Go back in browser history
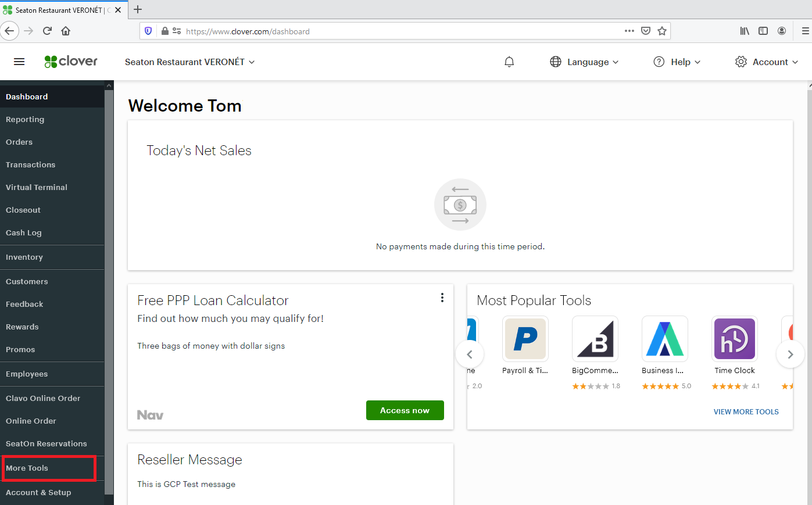This screenshot has height=505, width=812. click(x=9, y=31)
